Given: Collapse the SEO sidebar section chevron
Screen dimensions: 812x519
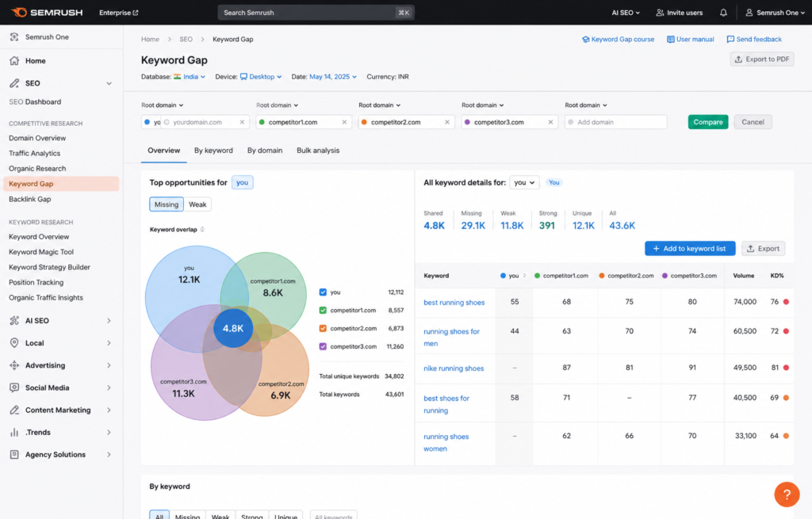Looking at the screenshot, I should (x=109, y=82).
